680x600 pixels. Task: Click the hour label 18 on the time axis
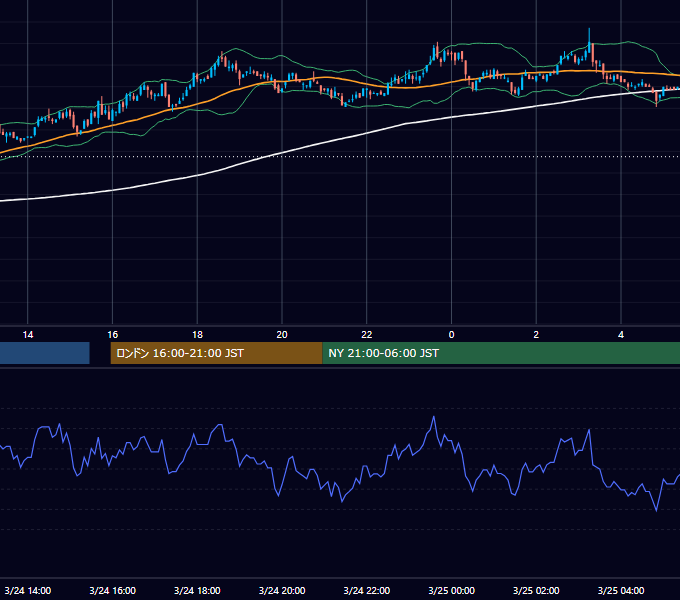tap(197, 334)
